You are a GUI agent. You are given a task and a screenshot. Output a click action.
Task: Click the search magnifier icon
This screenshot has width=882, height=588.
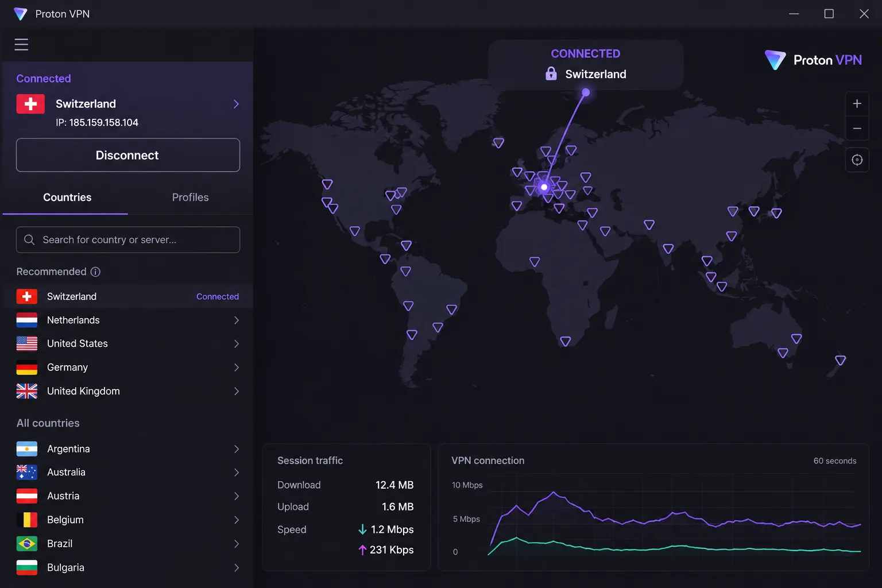pyautogui.click(x=29, y=239)
